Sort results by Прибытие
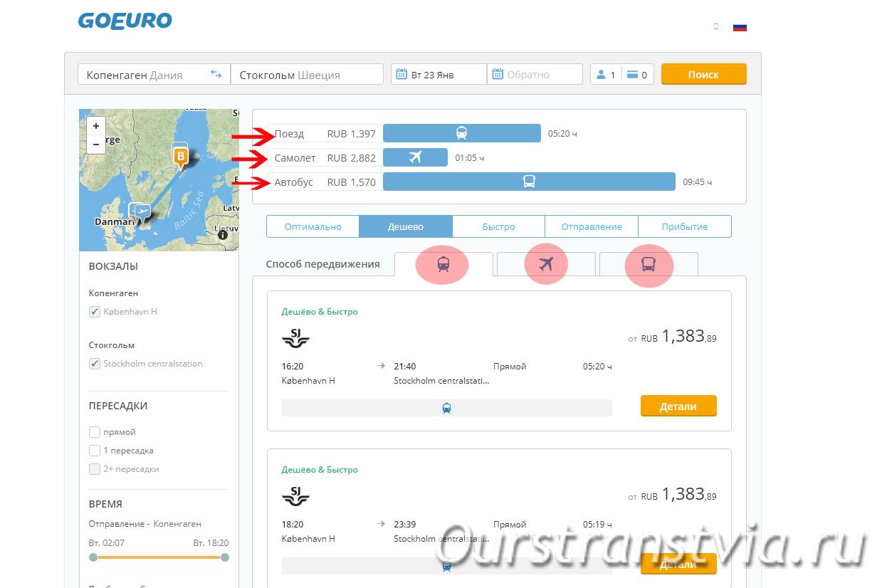 [685, 226]
